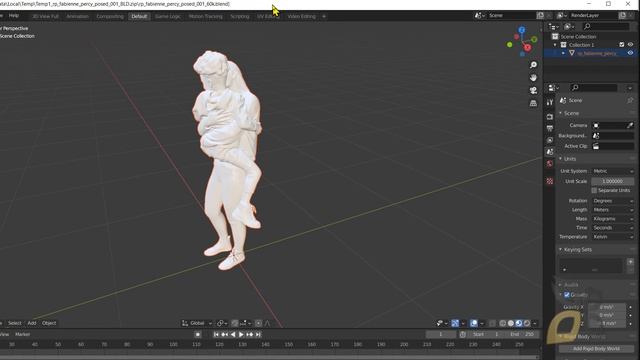Toggle X-ray mode icon
640x360 pixels.
492,323
